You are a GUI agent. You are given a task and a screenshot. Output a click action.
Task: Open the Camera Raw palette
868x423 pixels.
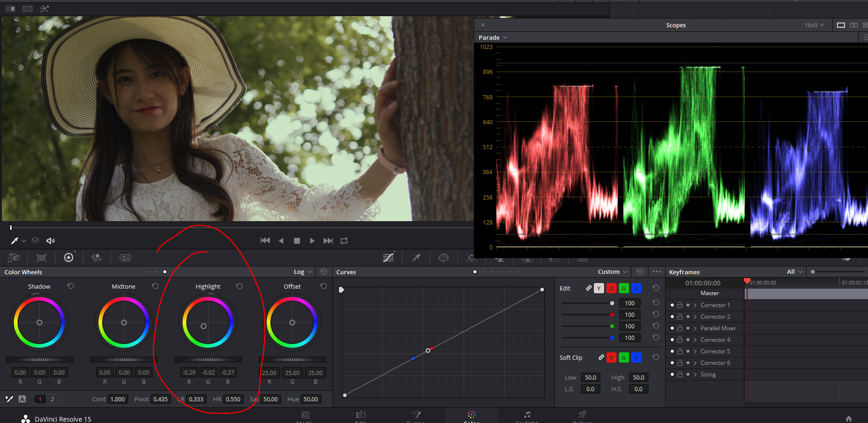tap(14, 258)
